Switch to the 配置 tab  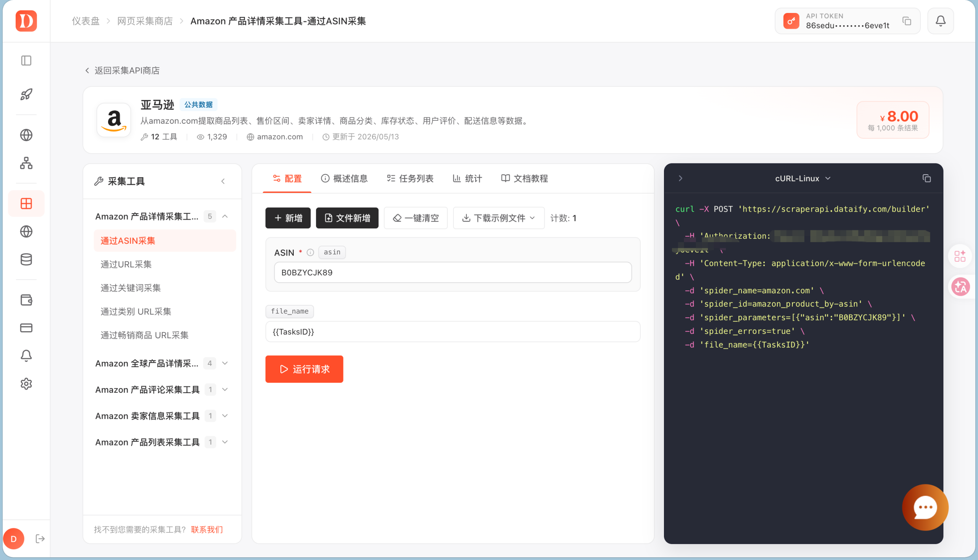(287, 178)
